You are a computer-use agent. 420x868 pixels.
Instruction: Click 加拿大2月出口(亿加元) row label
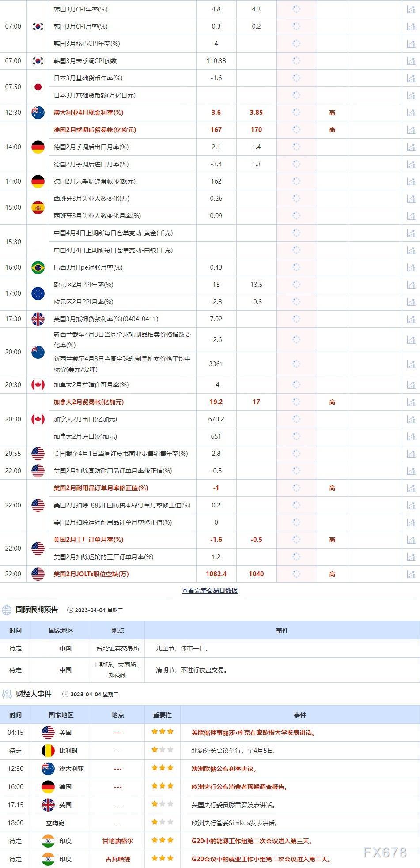pyautogui.click(x=85, y=419)
